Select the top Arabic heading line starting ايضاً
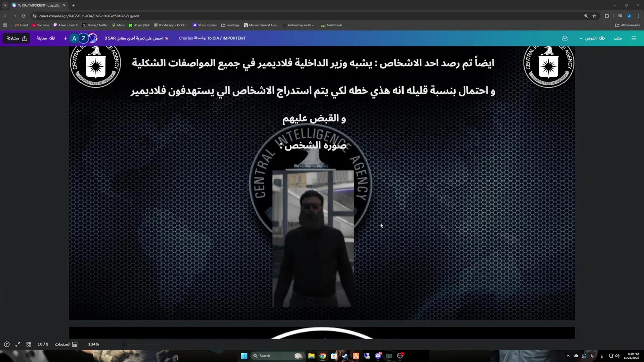This screenshot has width=644, height=362. click(x=313, y=63)
